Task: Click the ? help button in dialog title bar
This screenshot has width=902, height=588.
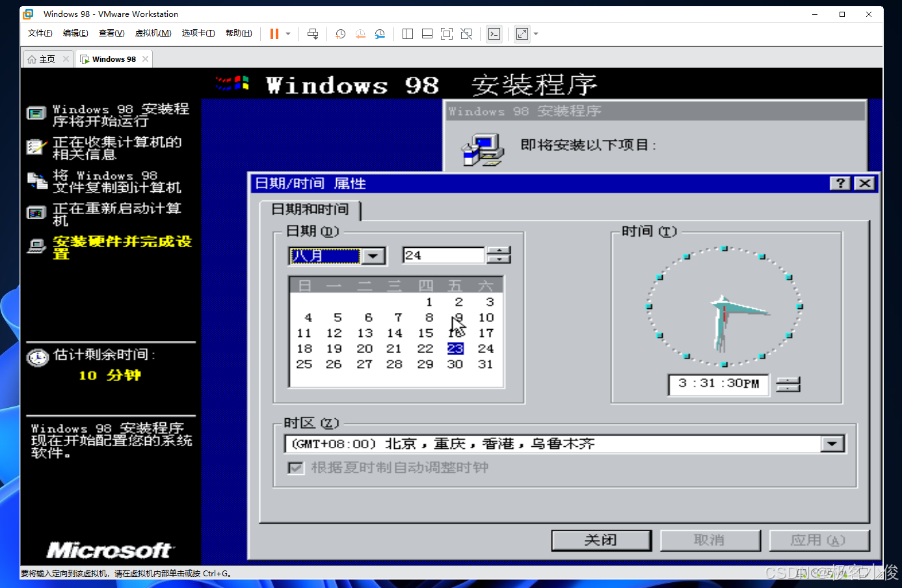Action: pyautogui.click(x=840, y=183)
